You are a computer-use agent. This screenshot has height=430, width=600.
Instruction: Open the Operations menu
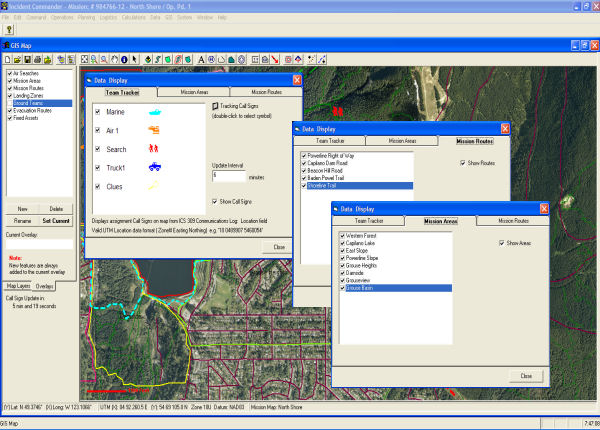[x=62, y=18]
